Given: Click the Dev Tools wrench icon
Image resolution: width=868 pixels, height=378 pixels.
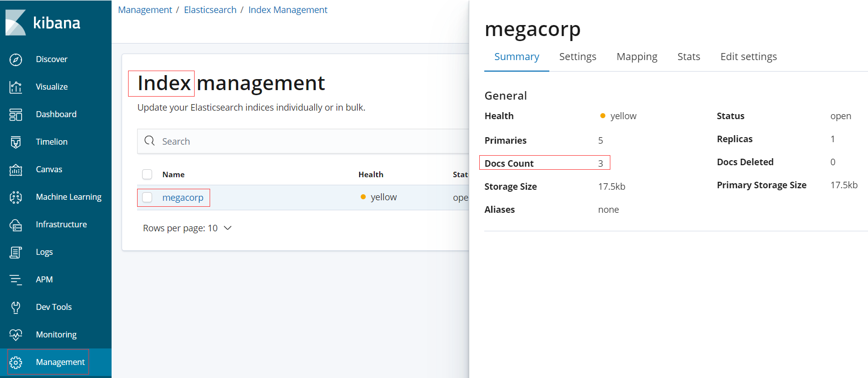Looking at the screenshot, I should (16, 307).
